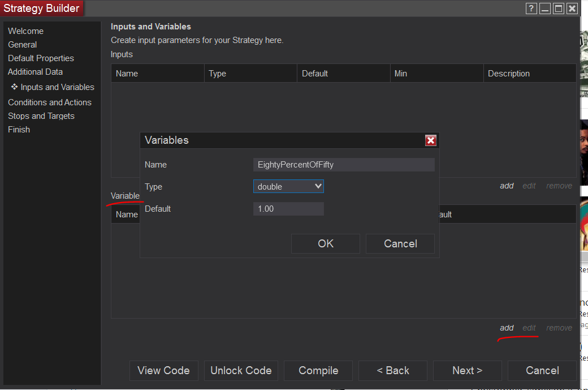This screenshot has width=588, height=390.
Task: Click add link under the Inputs table
Action: coord(507,186)
